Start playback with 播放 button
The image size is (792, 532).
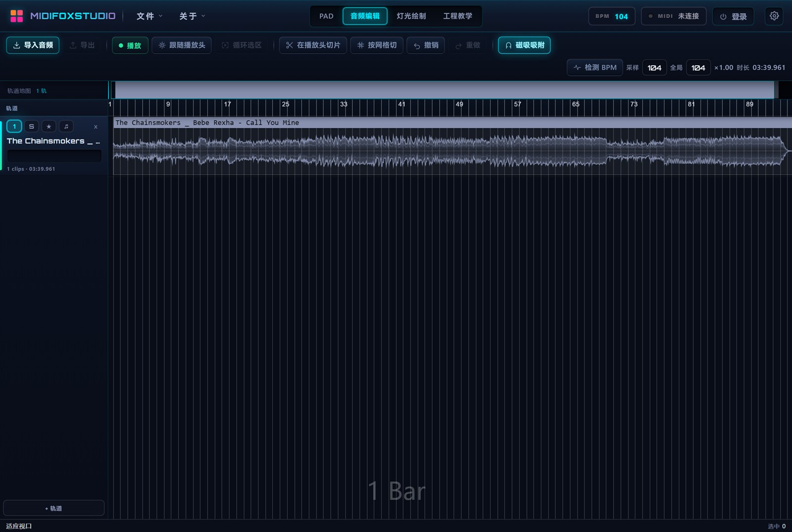[130, 45]
